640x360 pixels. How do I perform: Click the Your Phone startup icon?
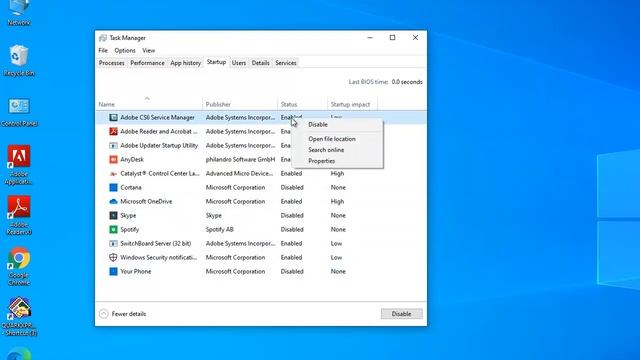113,271
